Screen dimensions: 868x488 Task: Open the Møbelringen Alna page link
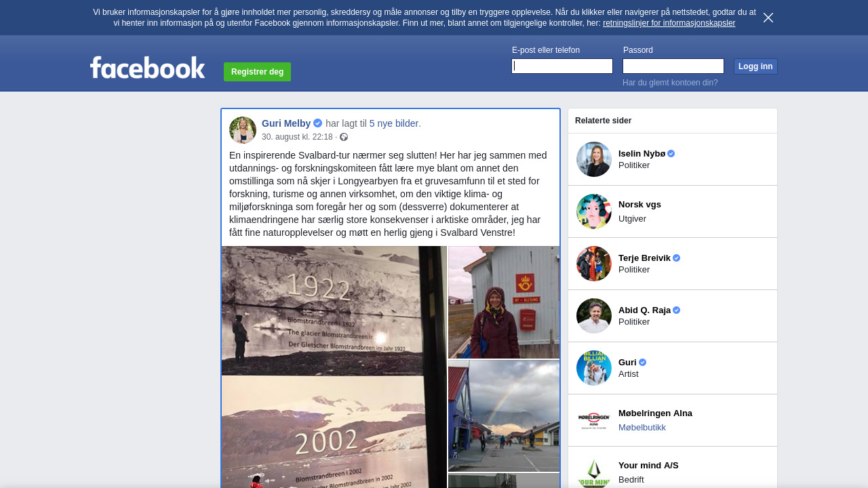point(655,413)
